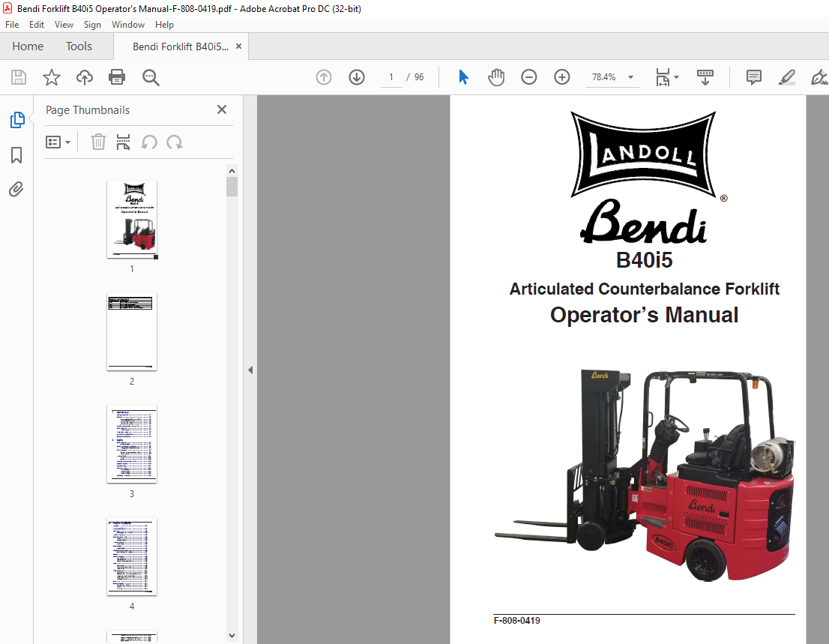Open the File menu
This screenshot has height=644, width=829.
click(x=12, y=25)
